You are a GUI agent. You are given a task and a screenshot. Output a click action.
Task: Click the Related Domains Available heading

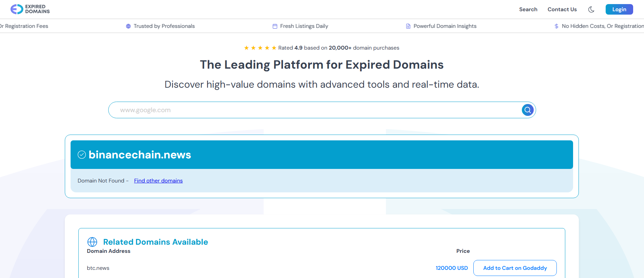click(155, 242)
